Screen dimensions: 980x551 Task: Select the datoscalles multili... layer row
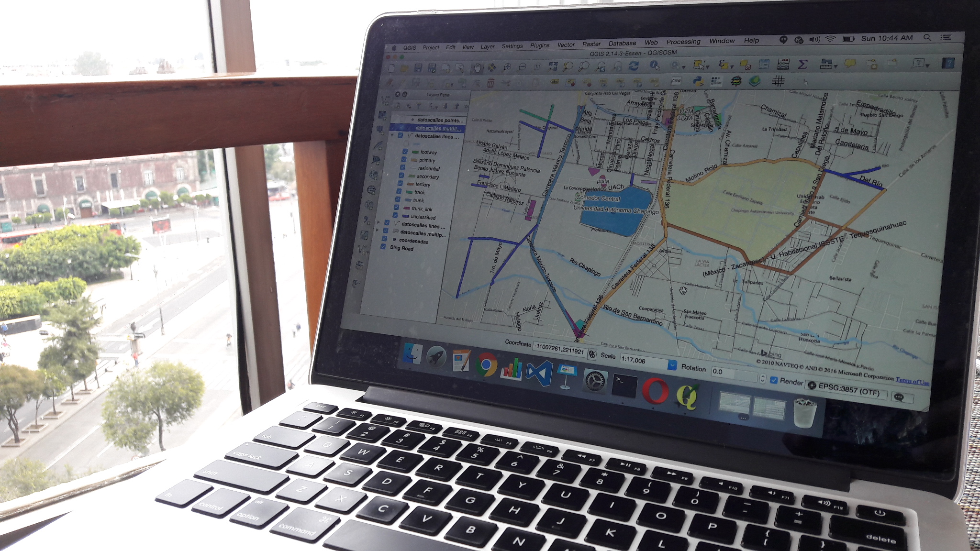(427, 128)
